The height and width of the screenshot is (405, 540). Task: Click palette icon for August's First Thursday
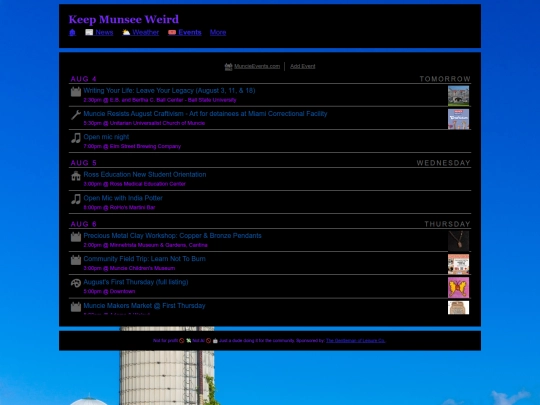[x=76, y=283]
